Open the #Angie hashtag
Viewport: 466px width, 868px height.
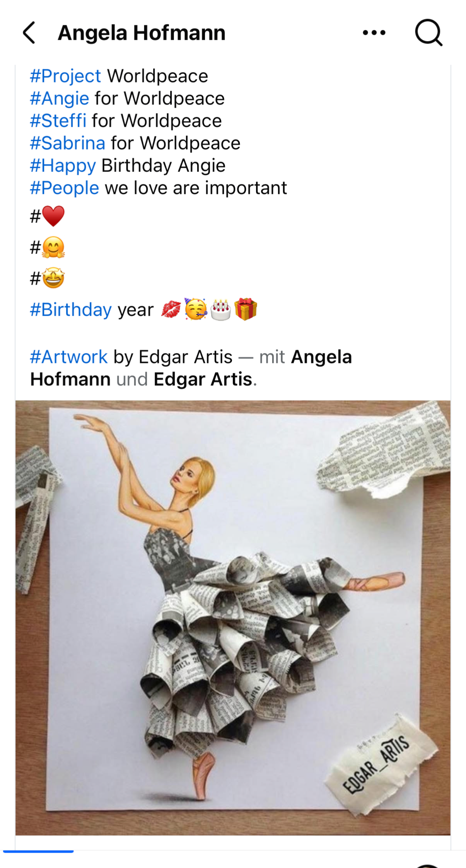60,99
